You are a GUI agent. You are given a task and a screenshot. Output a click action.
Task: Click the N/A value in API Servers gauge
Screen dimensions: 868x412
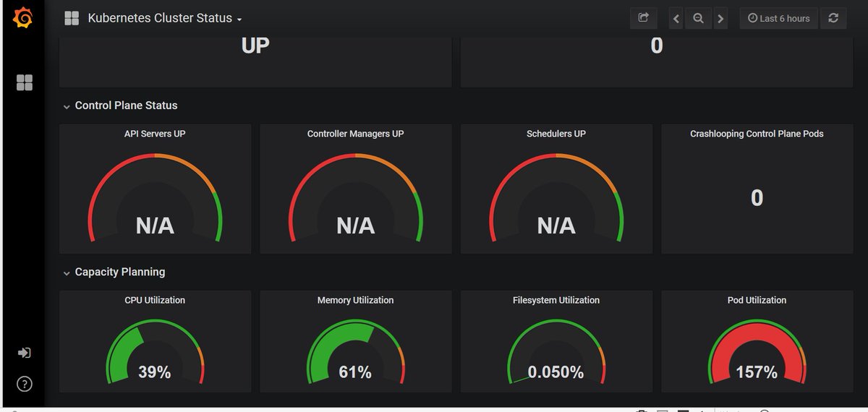pos(155,226)
